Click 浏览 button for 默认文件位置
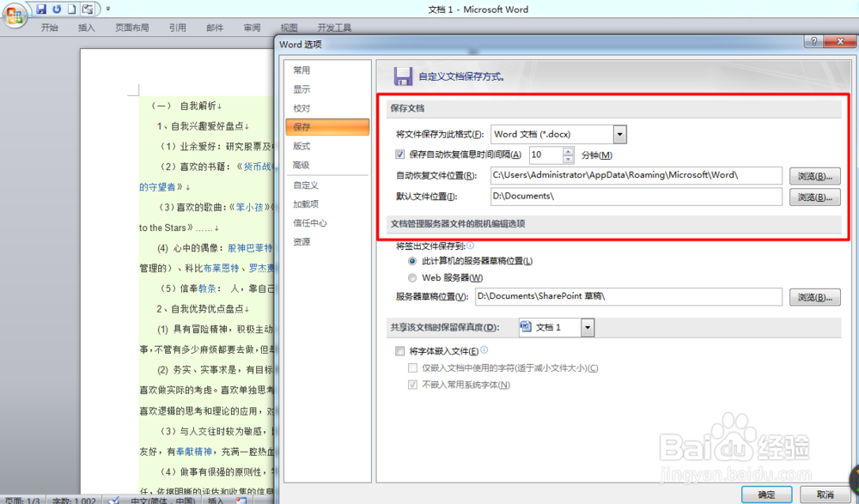Viewport: 859px width, 504px height. 814,197
